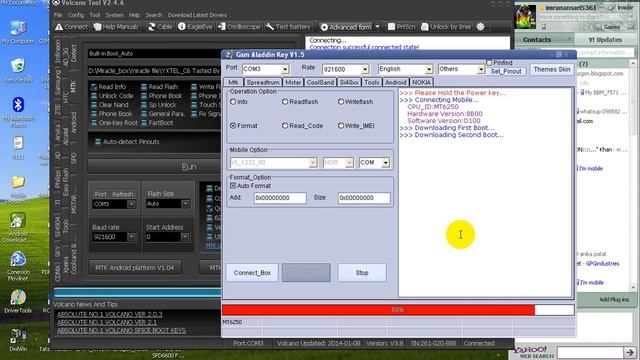The width and height of the screenshot is (640, 360).
Task: Click Test battery in Volcano toolbar
Action: point(288,27)
